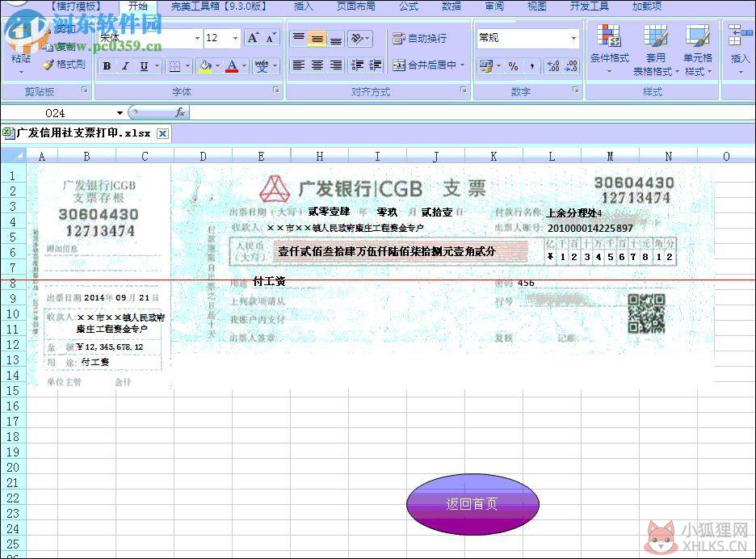Viewport: 756px width, 559px height.
Task: Click 合并后居中 merge and center
Action: [424, 65]
